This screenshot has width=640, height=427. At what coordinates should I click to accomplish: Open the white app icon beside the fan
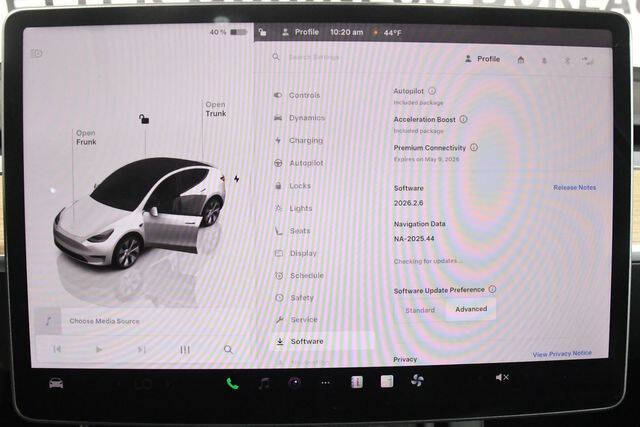click(x=387, y=381)
